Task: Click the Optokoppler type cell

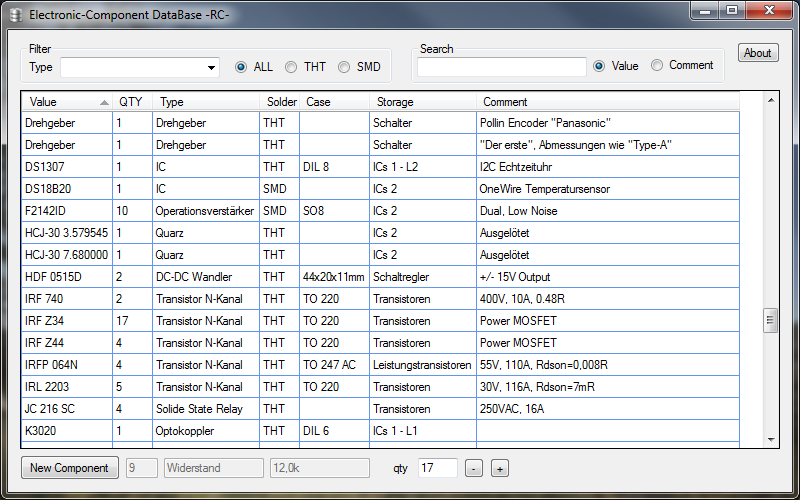Action: click(x=206, y=431)
